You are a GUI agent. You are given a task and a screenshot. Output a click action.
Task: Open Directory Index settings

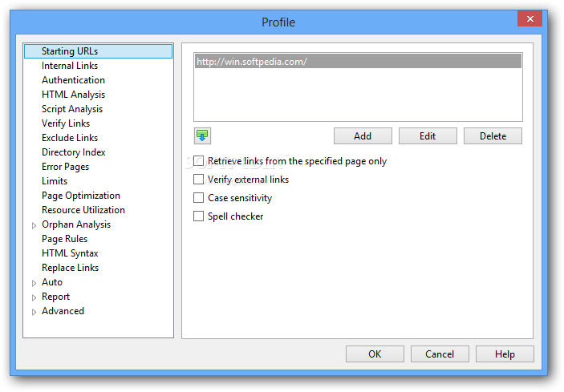point(73,152)
